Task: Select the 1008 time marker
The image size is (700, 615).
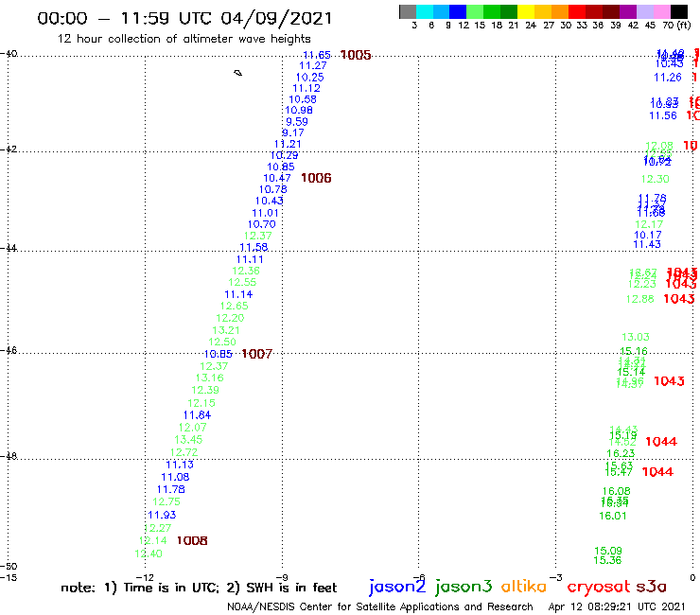Action: pyautogui.click(x=192, y=540)
